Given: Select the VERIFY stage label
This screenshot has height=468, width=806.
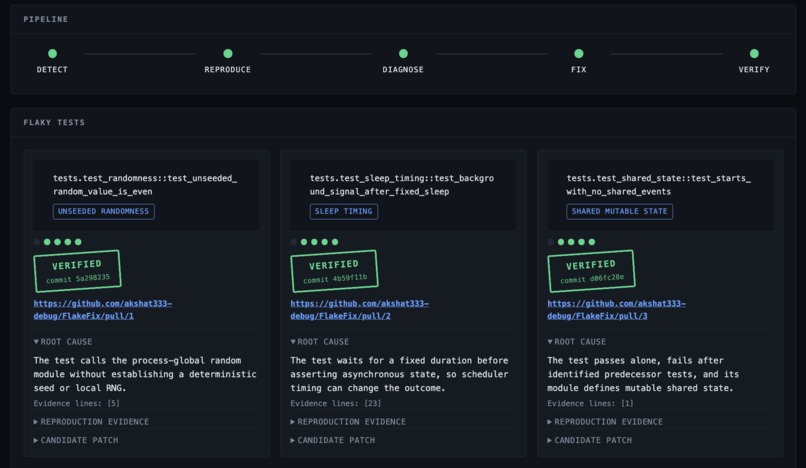Looking at the screenshot, I should (x=754, y=69).
